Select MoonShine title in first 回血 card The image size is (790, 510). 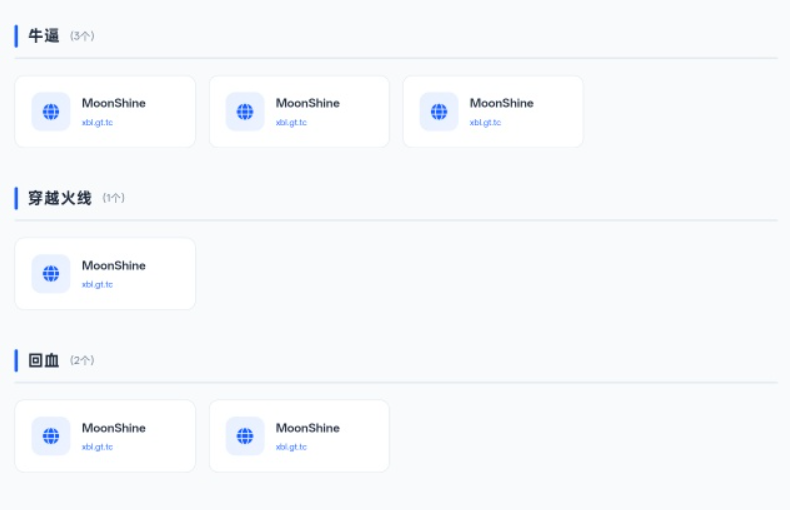[x=114, y=428]
